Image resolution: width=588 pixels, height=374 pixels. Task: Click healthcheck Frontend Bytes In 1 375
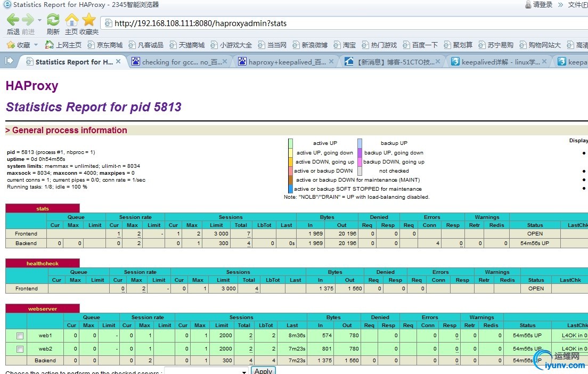click(x=326, y=288)
